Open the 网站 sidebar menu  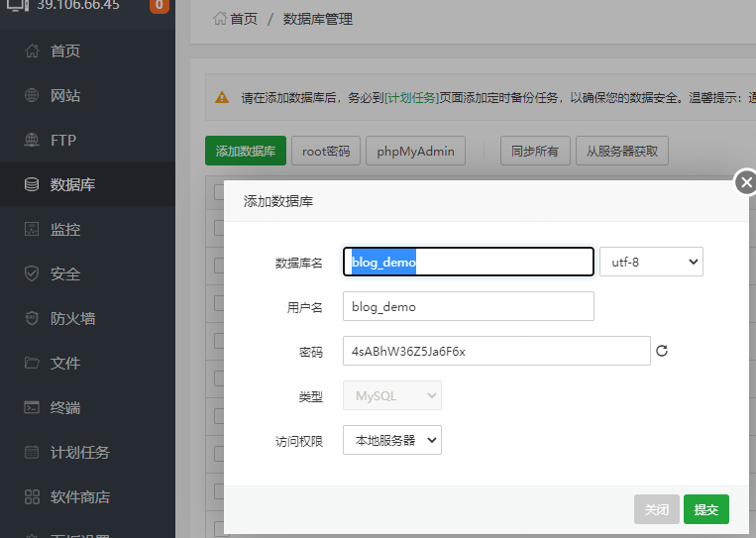tap(87, 95)
